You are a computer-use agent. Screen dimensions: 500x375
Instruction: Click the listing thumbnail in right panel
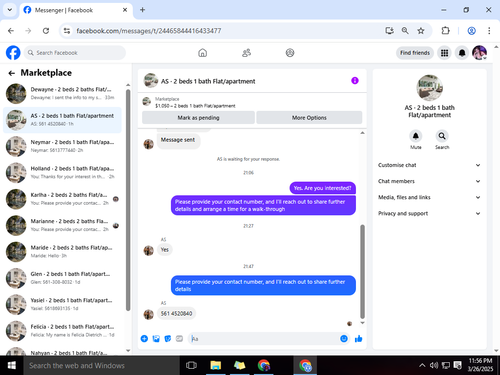[430, 88]
